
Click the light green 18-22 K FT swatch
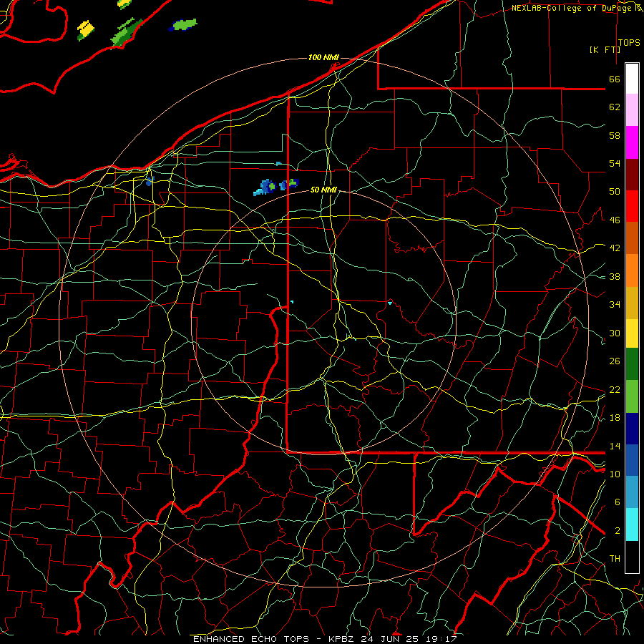(632, 396)
